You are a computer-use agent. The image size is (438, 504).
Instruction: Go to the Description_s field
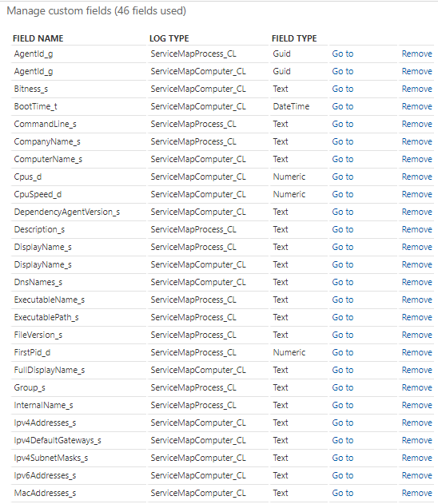point(343,229)
